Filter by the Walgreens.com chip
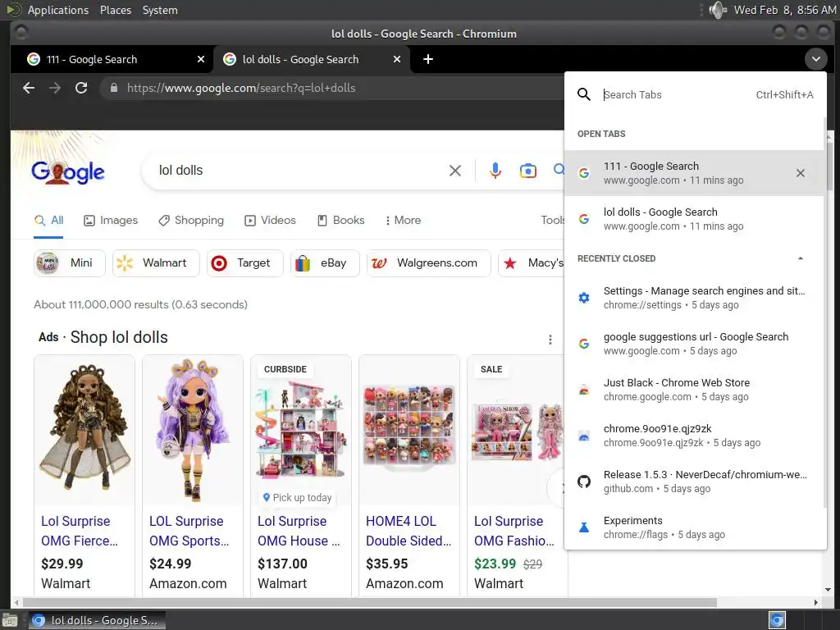 428,263
